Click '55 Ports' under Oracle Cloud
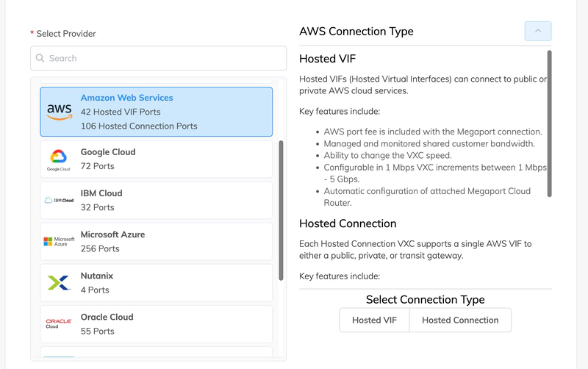 click(x=97, y=331)
